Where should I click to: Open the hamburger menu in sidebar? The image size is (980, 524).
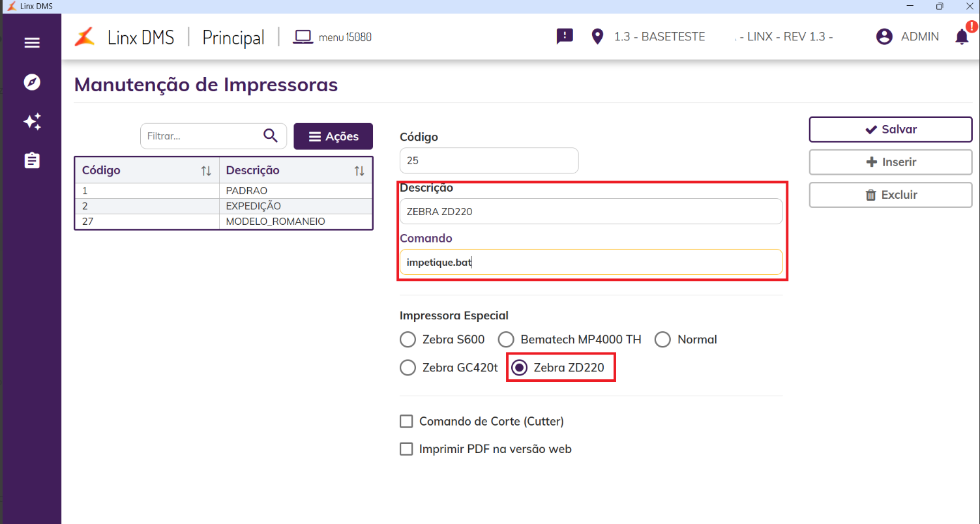pyautogui.click(x=32, y=43)
